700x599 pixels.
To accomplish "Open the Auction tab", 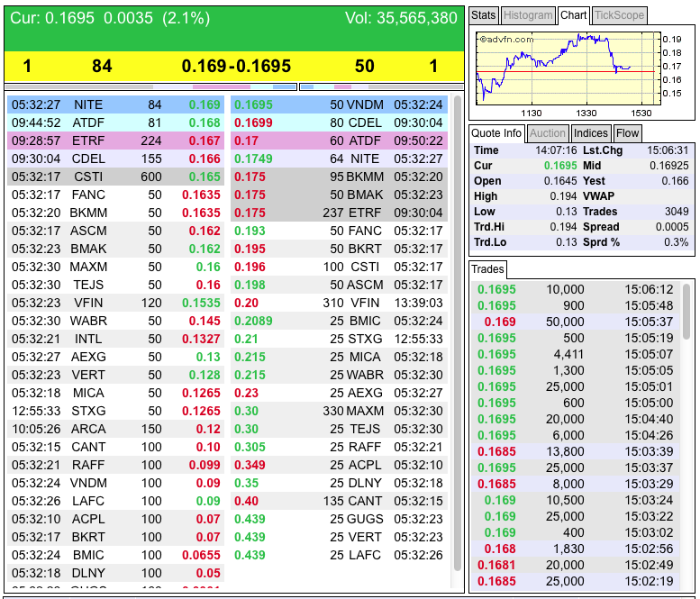I will 548,133.
